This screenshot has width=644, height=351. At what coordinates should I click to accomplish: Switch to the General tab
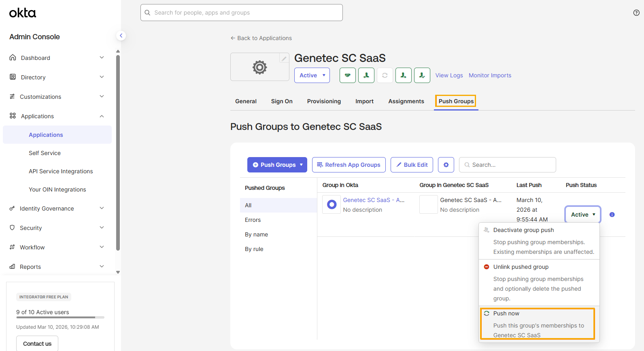(x=246, y=101)
